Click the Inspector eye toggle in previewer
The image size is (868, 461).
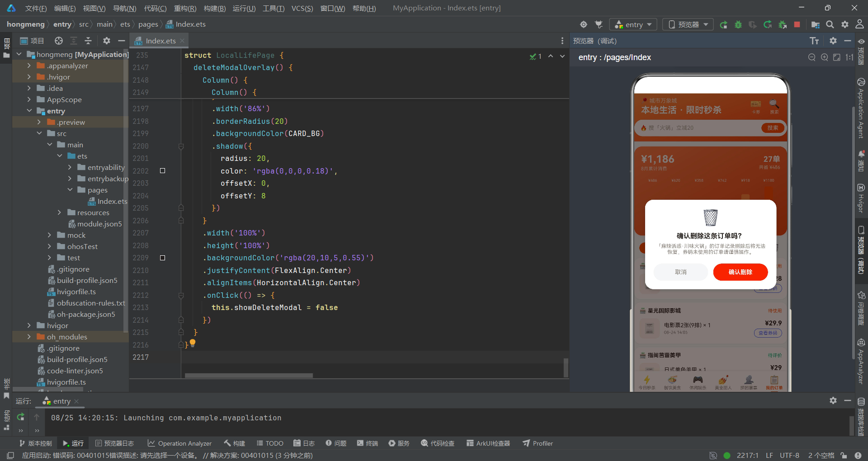click(x=861, y=41)
